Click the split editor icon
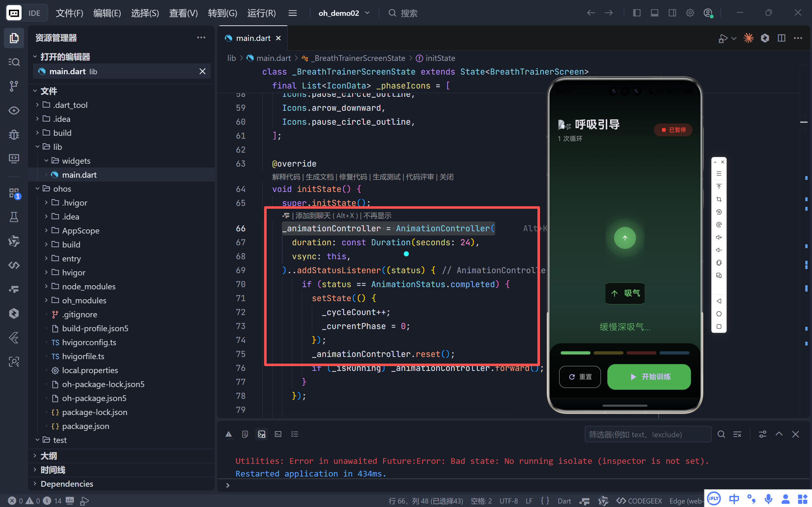The image size is (812, 507). coord(781,38)
